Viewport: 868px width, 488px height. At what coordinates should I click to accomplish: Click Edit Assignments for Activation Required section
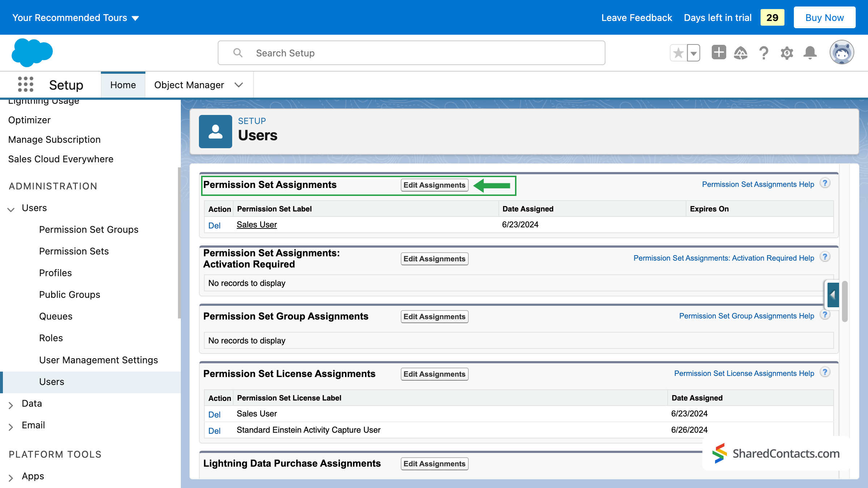434,259
